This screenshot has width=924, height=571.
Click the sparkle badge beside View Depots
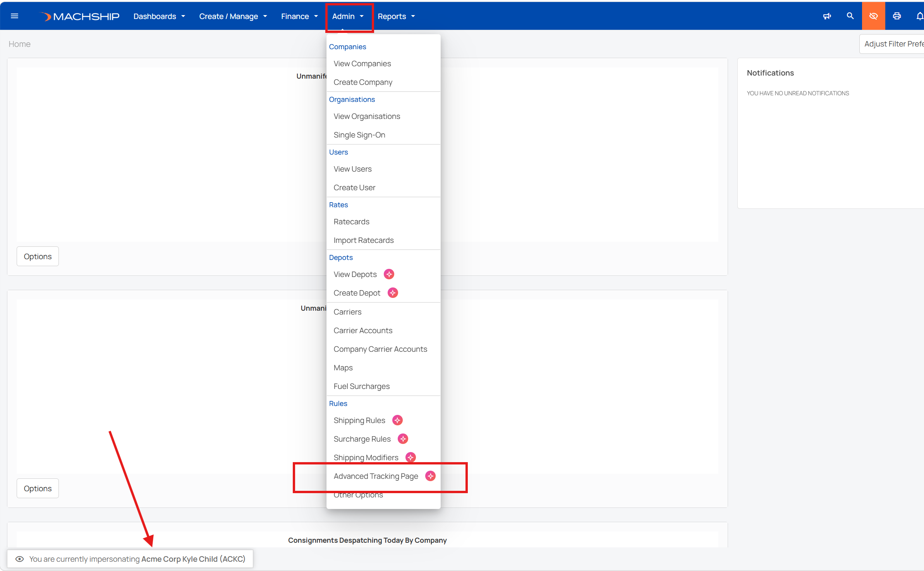coord(389,274)
